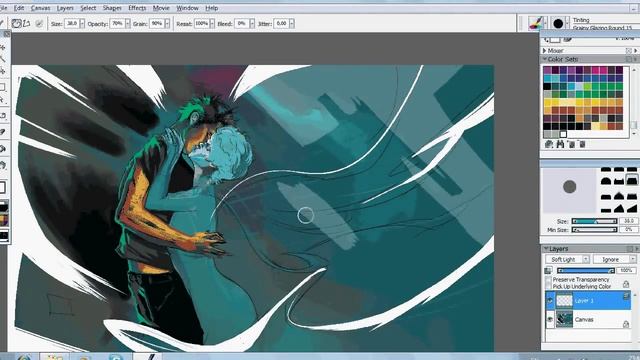Open the Movie menu

[161, 8]
